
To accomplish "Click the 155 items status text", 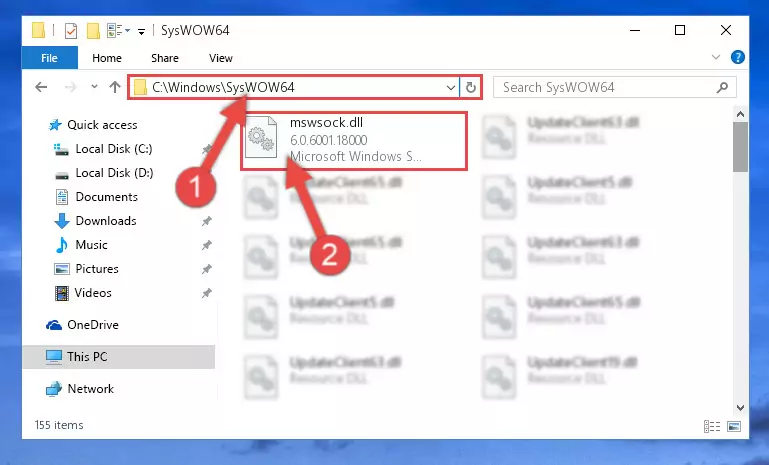I will (x=59, y=425).
